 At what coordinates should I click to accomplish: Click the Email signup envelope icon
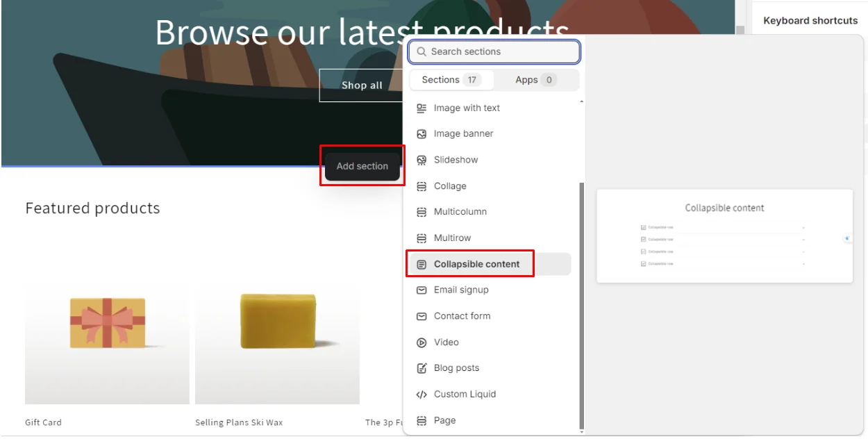tap(422, 290)
